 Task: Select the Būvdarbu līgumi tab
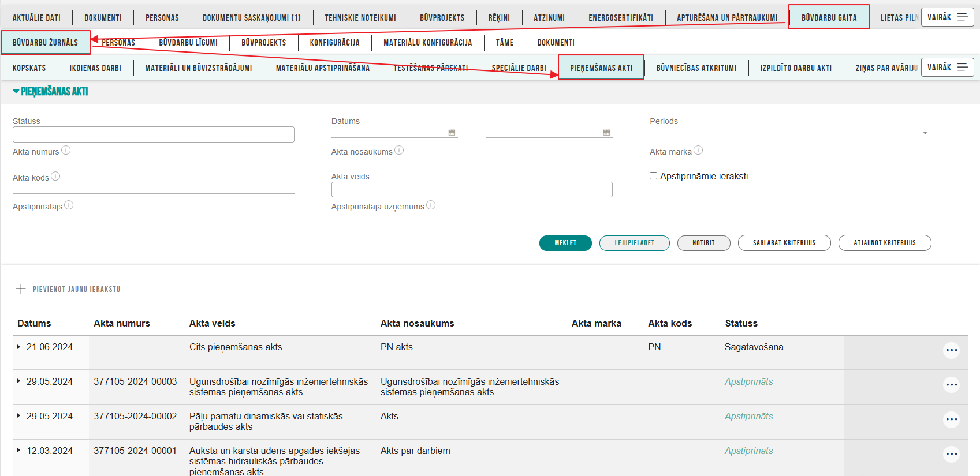coord(188,43)
